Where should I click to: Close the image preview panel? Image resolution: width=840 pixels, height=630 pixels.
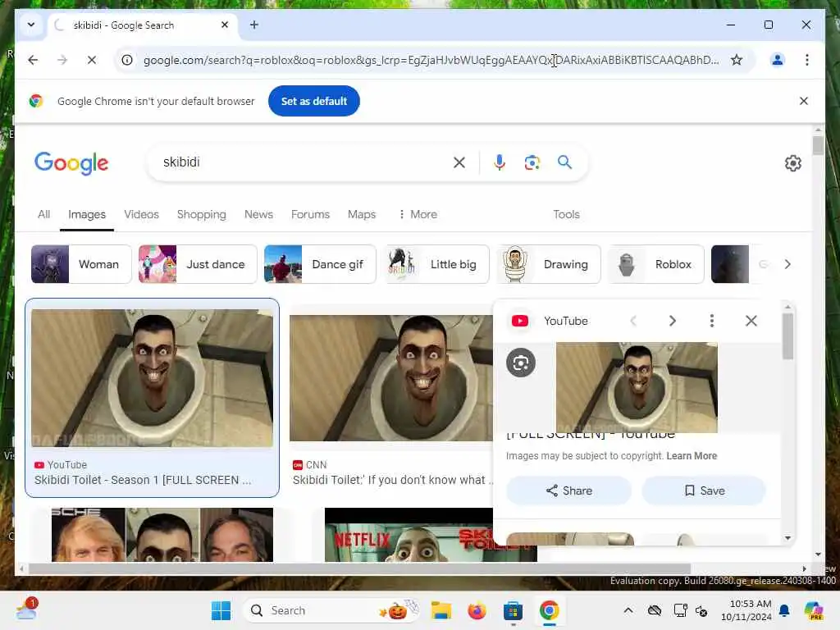tap(751, 321)
